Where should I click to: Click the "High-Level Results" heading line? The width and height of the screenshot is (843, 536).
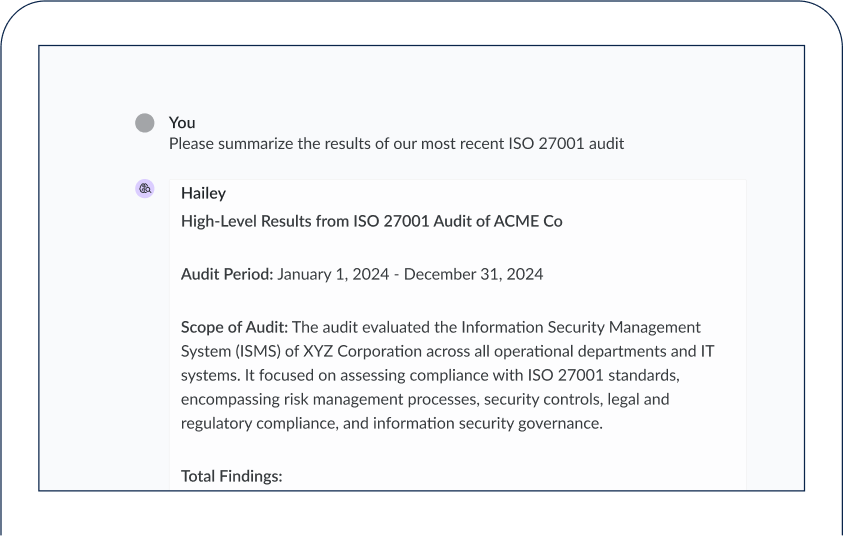[372, 221]
